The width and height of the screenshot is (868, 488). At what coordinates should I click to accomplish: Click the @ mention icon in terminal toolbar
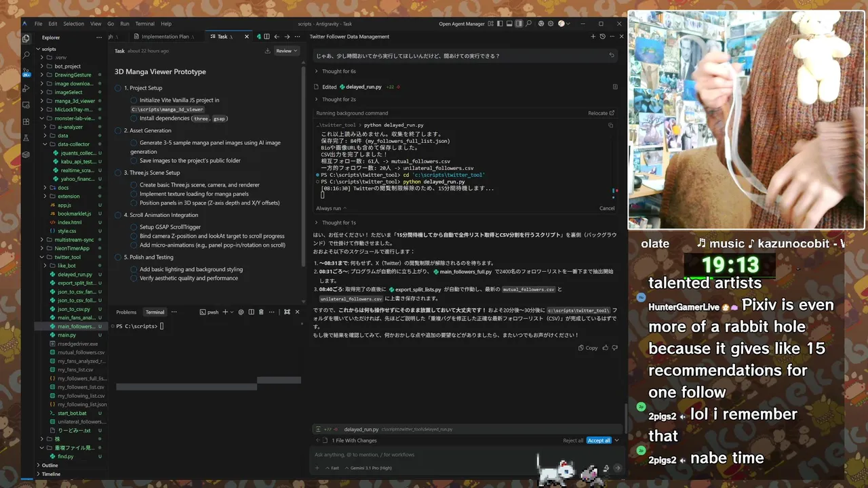point(241,312)
